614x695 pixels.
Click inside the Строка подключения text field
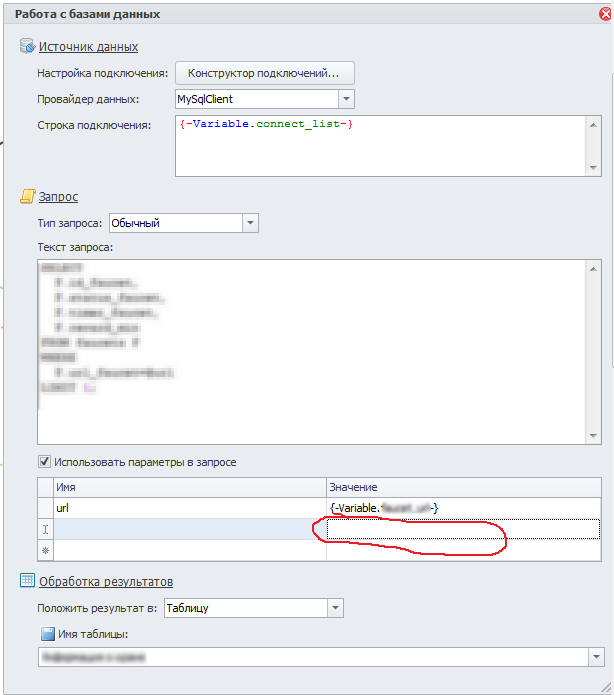380,145
